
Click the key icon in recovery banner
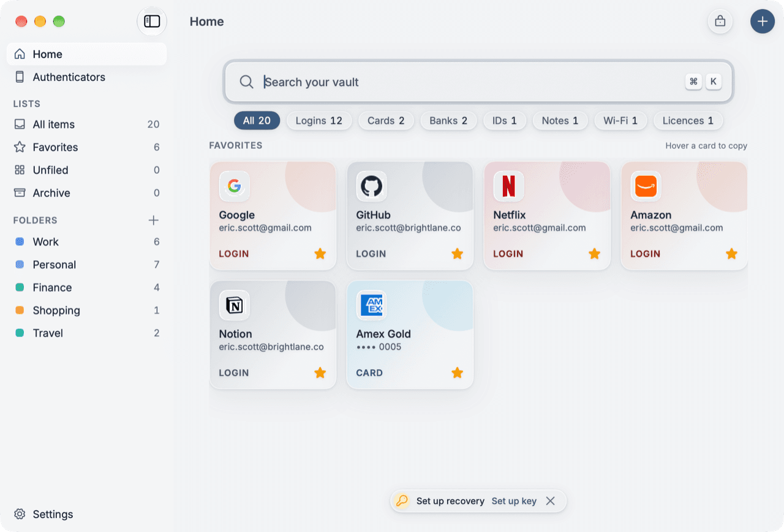click(x=402, y=501)
